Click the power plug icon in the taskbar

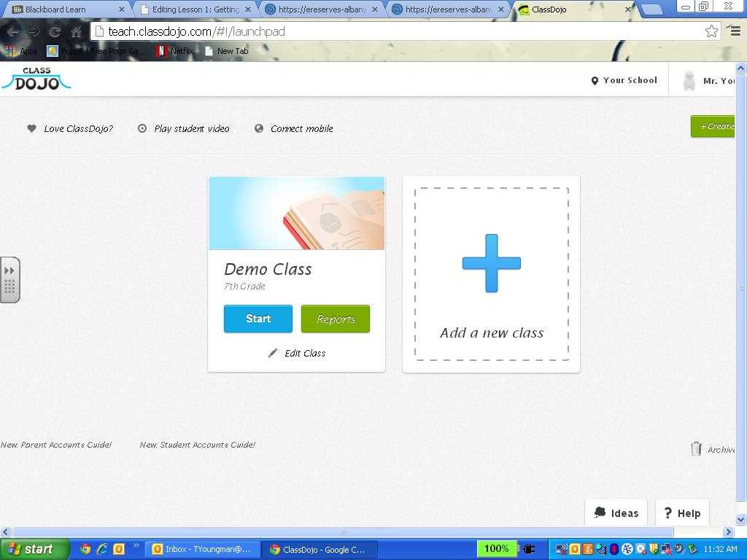tap(530, 549)
